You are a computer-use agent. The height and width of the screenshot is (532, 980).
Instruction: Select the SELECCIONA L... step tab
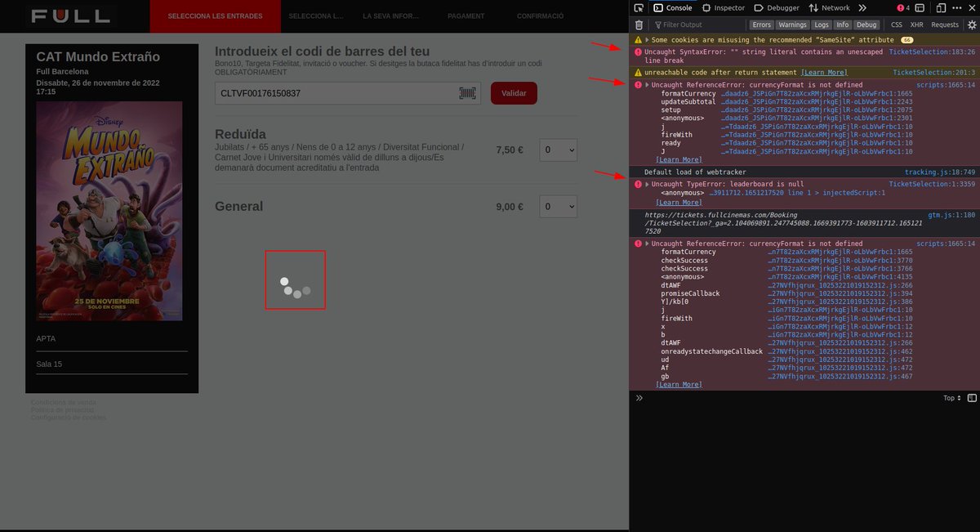coord(317,16)
